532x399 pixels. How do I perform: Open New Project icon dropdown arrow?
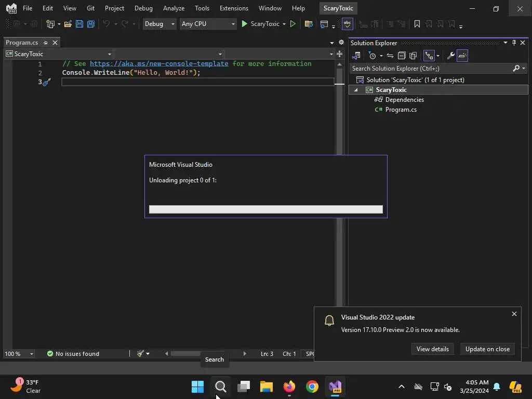(59, 24)
